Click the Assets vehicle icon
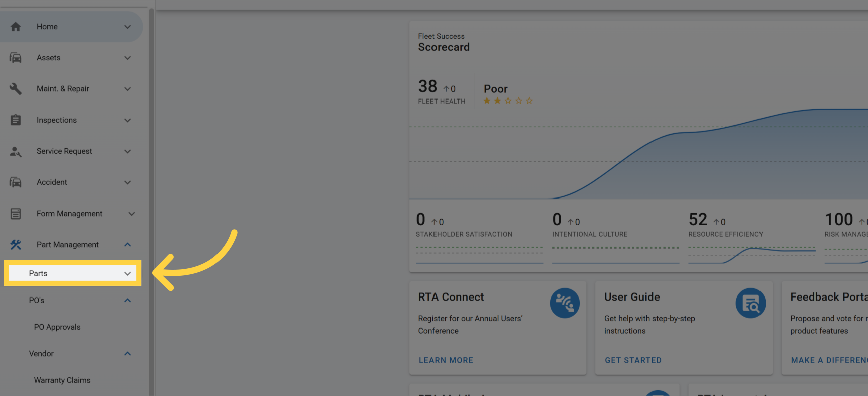The width and height of the screenshot is (868, 396). click(x=16, y=58)
